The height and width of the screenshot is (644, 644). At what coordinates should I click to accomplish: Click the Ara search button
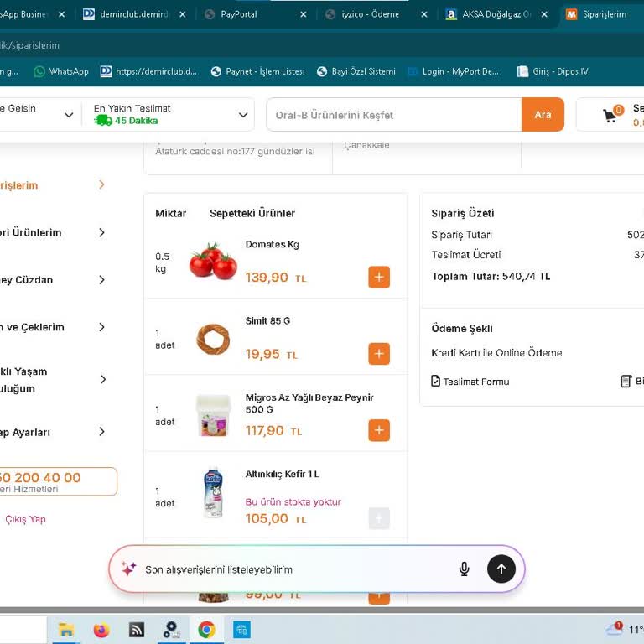point(543,115)
